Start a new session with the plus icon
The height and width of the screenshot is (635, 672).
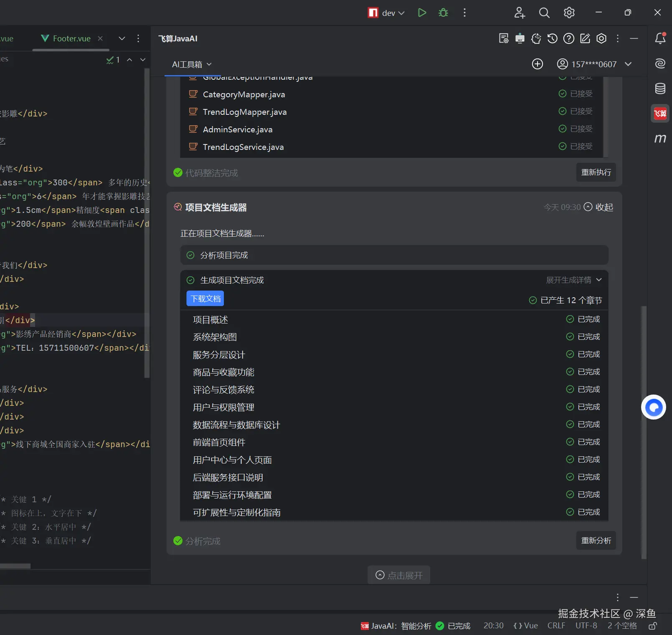[538, 64]
